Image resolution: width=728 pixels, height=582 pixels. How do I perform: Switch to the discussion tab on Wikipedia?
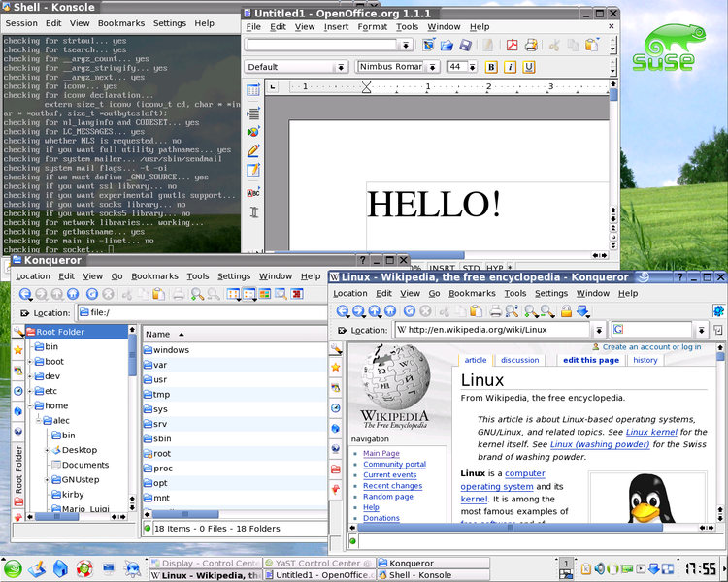[519, 360]
